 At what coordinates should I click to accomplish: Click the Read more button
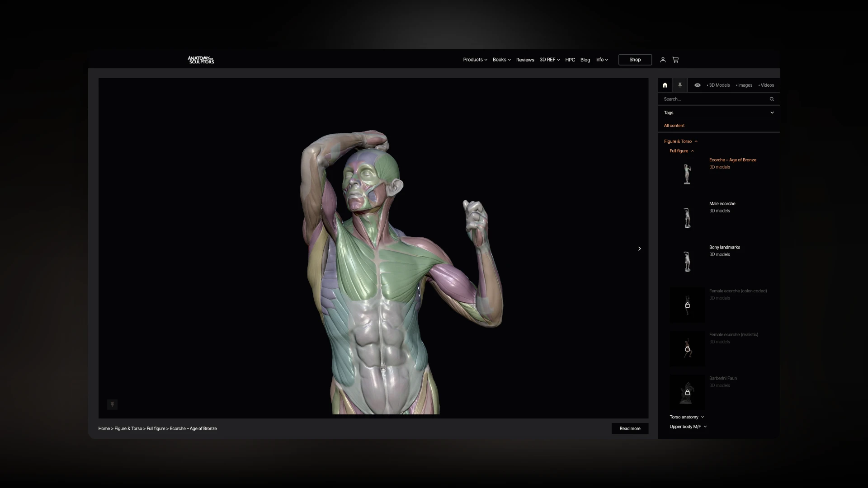pyautogui.click(x=630, y=428)
